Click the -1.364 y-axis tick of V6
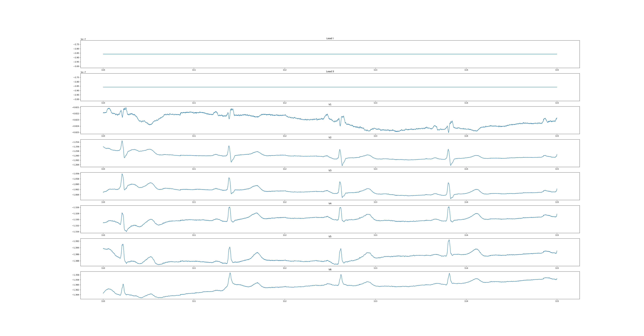644x336 pixels. click(76, 295)
